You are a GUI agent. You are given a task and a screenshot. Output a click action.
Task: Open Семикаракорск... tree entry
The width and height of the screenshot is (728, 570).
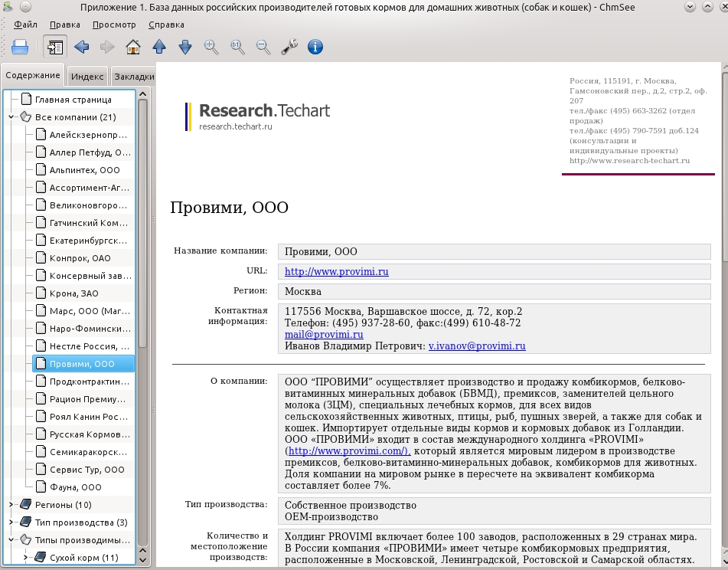pyautogui.click(x=88, y=453)
